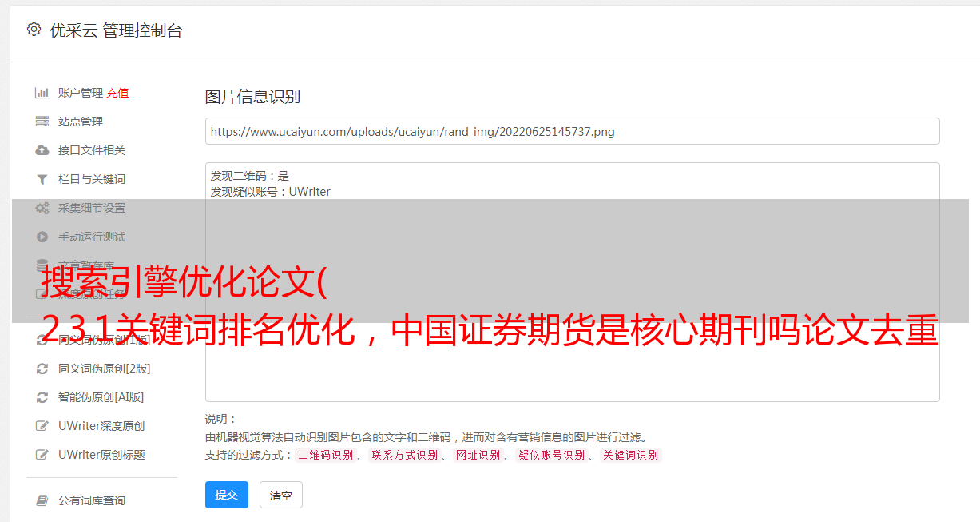Click the 二维码识别 tag
Screen dimensions: 980x522
tap(325, 455)
